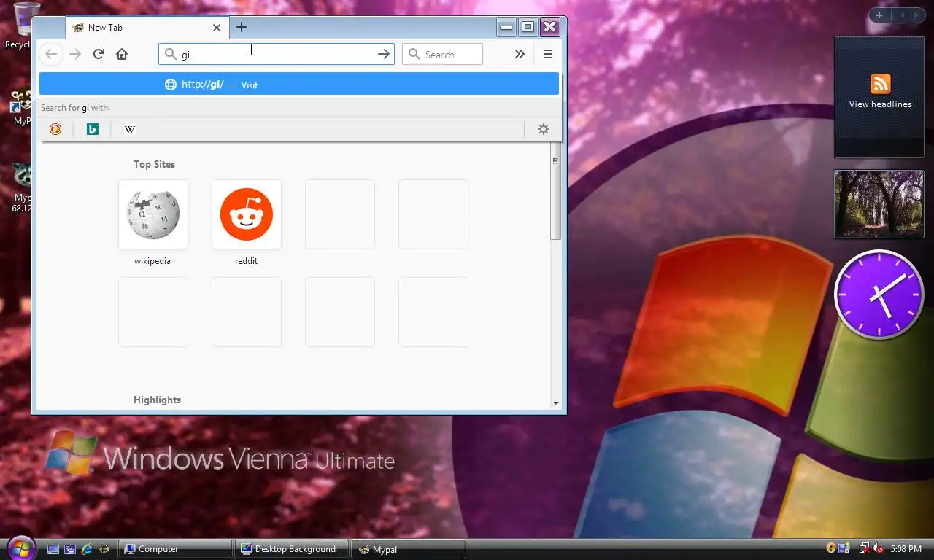The width and height of the screenshot is (934, 560).
Task: Launch Internet Explorer from quick launch
Action: click(x=87, y=549)
